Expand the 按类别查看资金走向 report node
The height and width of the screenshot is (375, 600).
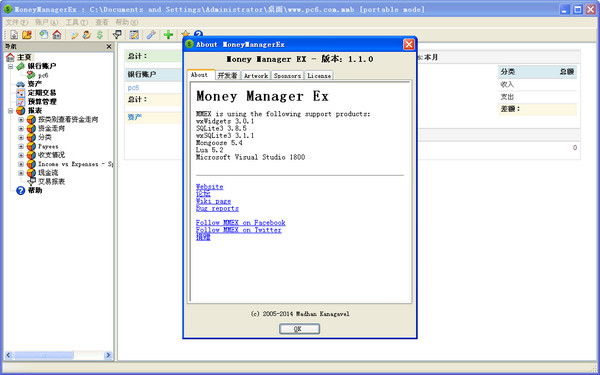point(21,119)
